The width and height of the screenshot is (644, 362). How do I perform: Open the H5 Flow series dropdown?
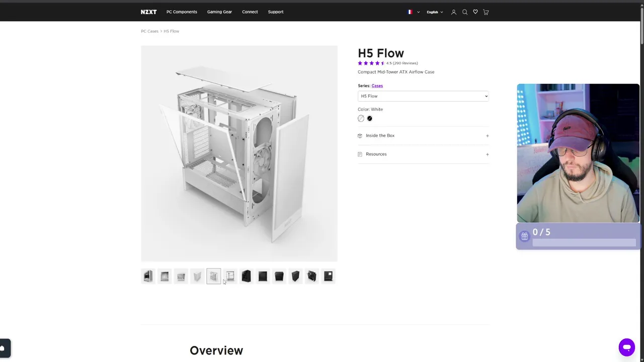[423, 96]
